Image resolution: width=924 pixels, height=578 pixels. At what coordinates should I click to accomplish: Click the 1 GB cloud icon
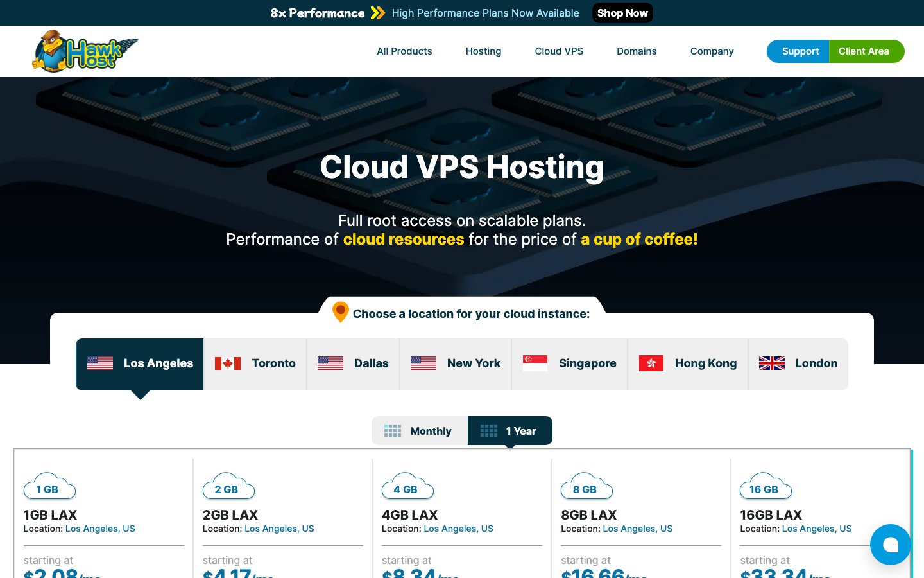(x=49, y=487)
